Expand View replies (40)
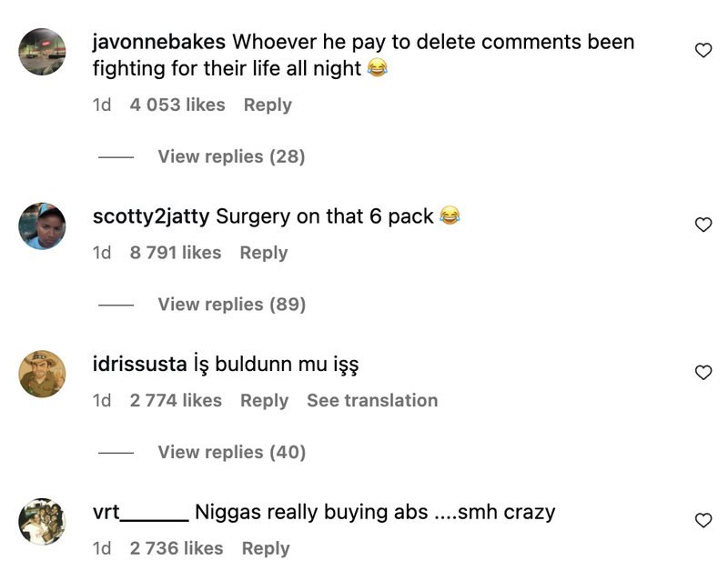This screenshot has width=728, height=581. click(x=232, y=452)
